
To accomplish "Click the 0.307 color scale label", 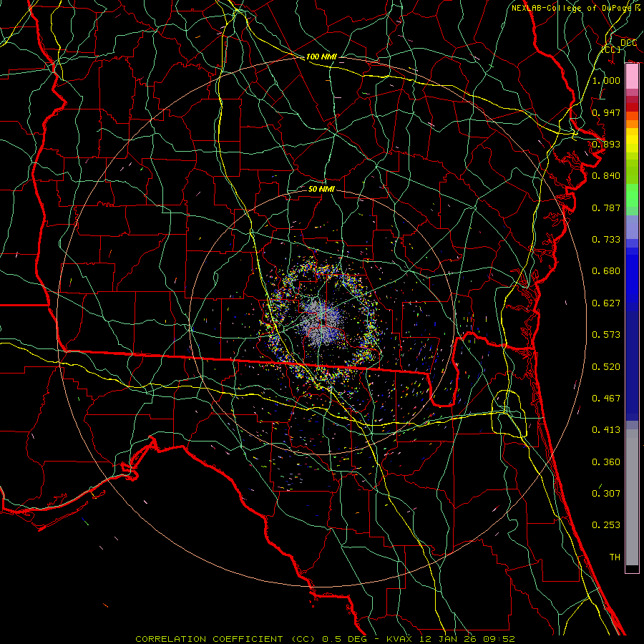I will coord(606,493).
